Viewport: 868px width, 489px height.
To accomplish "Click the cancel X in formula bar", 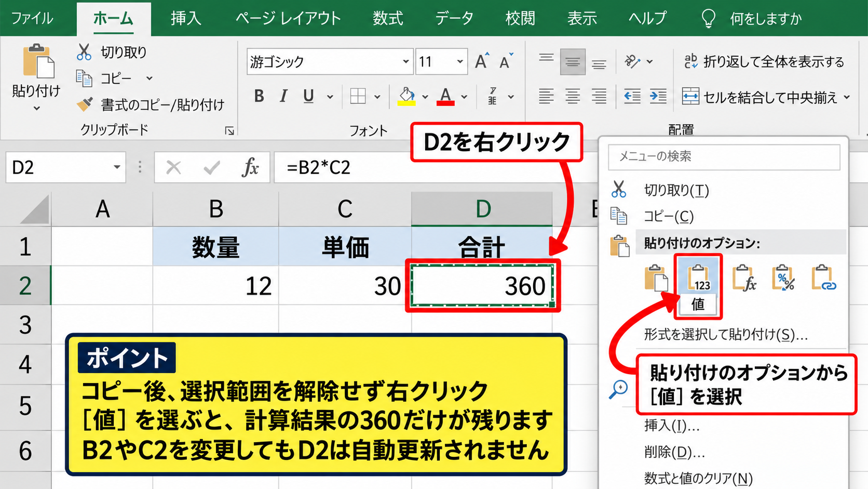I will click(x=173, y=167).
